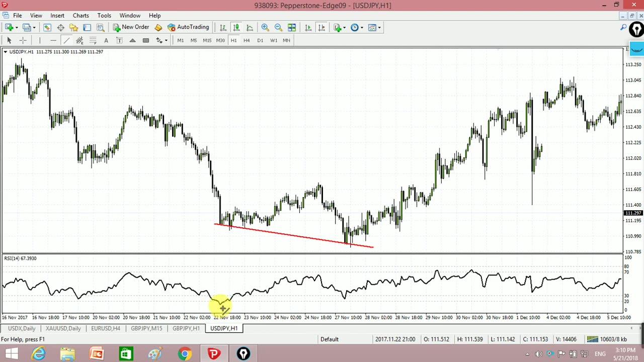
Task: Switch timeframe to W1
Action: [274, 40]
